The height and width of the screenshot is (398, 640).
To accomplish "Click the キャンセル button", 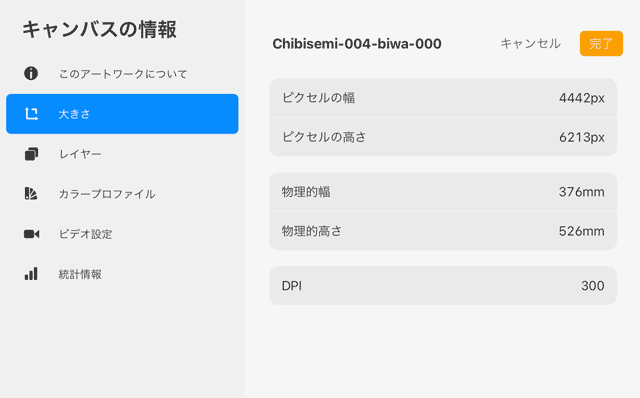I will 530,43.
